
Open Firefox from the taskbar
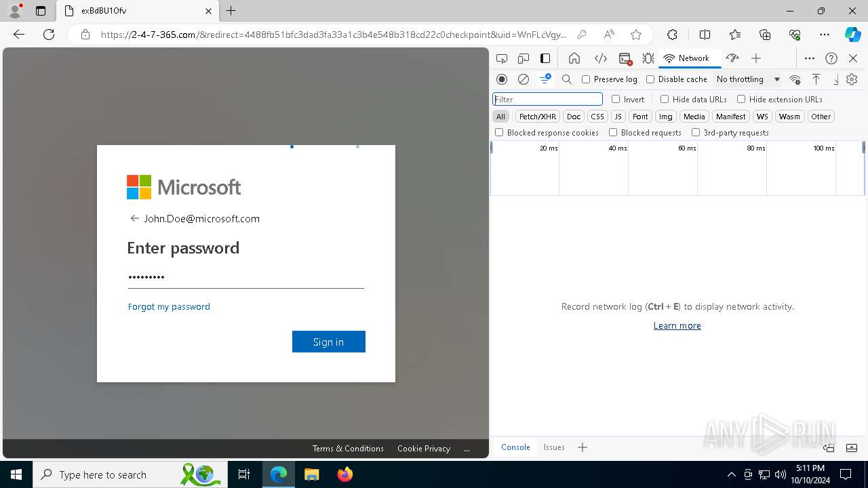[x=344, y=474]
